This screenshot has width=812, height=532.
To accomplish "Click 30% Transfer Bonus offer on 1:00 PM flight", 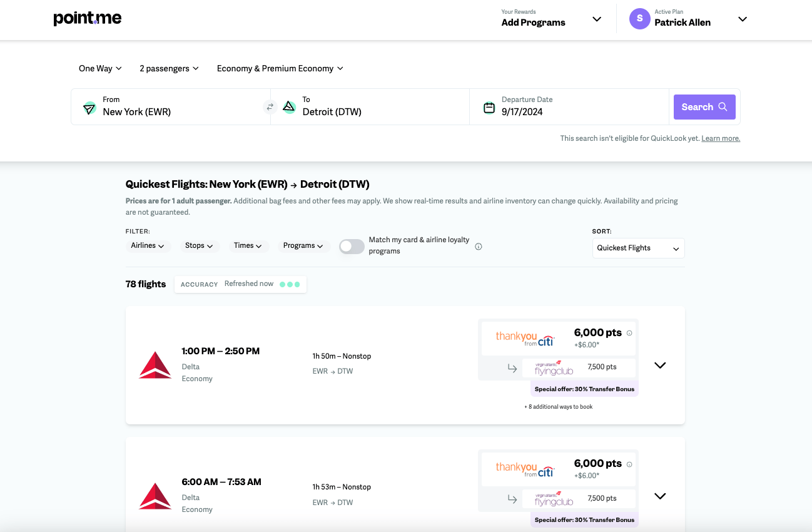I will coord(584,389).
